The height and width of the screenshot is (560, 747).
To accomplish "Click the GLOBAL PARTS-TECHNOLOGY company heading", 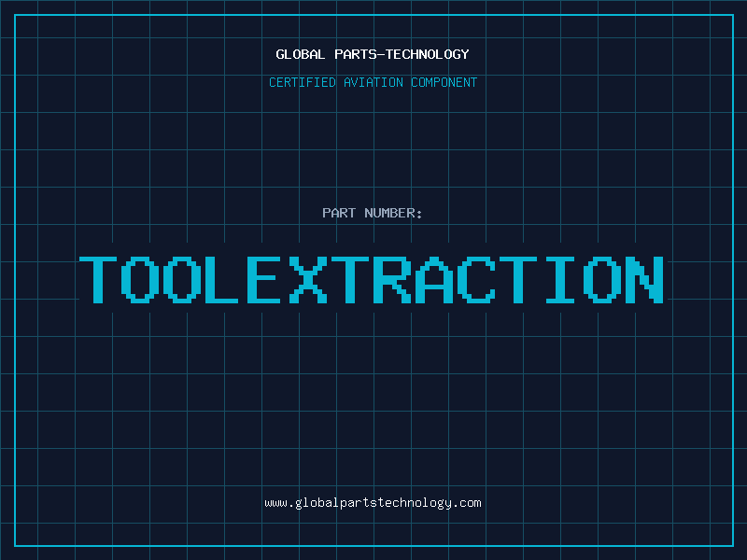I will pyautogui.click(x=373, y=54).
